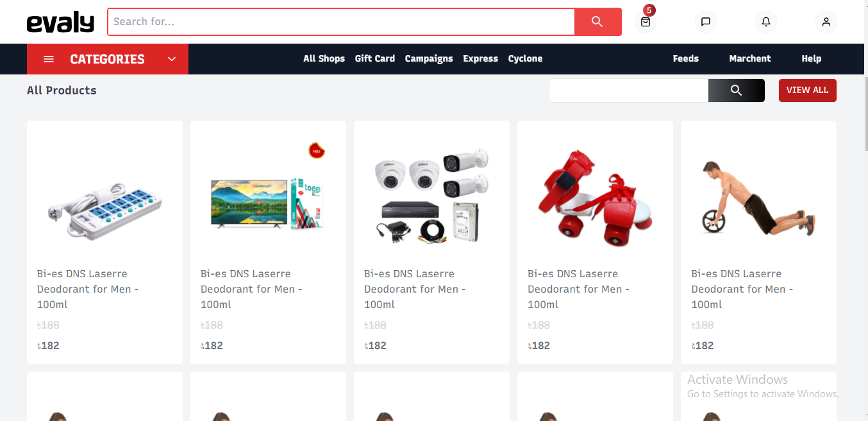The image size is (868, 421).
Task: Click the page vertical scrollbar
Action: coord(865,116)
